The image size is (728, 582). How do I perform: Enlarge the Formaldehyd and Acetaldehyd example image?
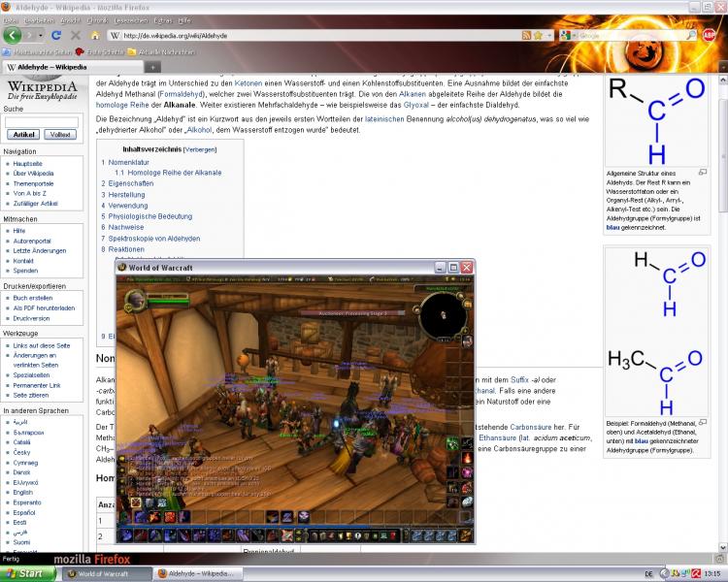click(703, 422)
